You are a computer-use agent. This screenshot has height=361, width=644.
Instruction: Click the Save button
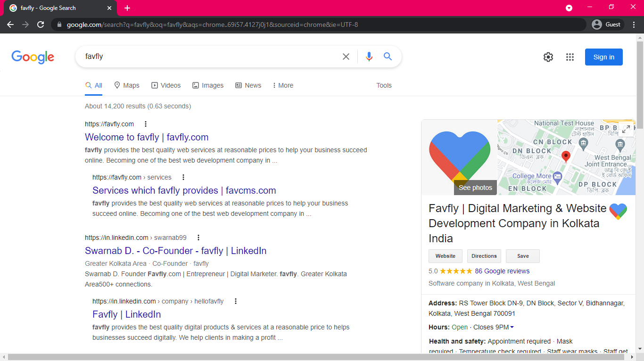click(x=523, y=256)
